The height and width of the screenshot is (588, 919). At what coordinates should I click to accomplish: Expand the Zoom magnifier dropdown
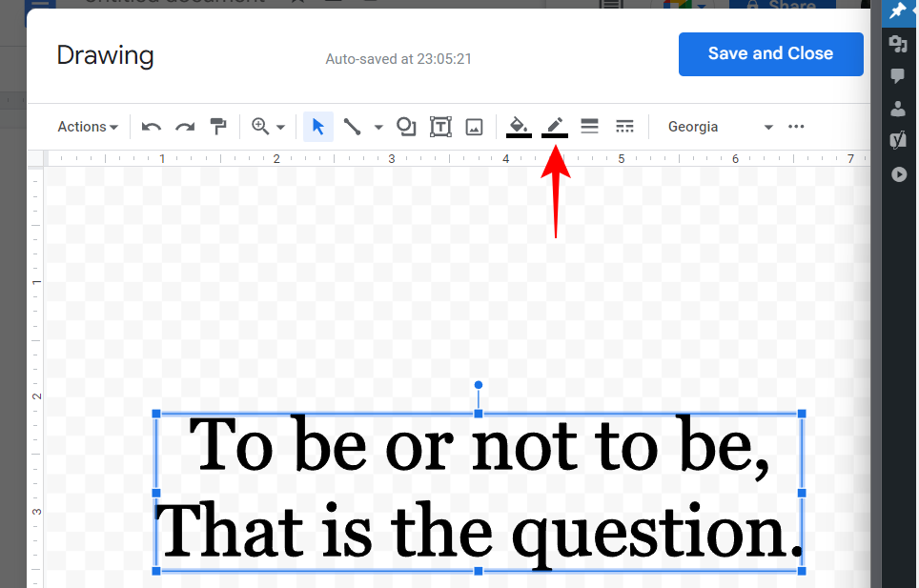tap(268, 127)
